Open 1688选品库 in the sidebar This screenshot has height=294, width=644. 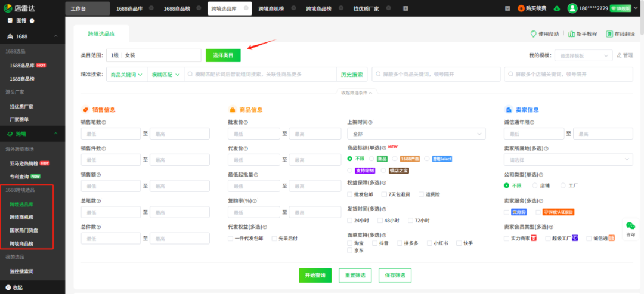click(x=23, y=65)
